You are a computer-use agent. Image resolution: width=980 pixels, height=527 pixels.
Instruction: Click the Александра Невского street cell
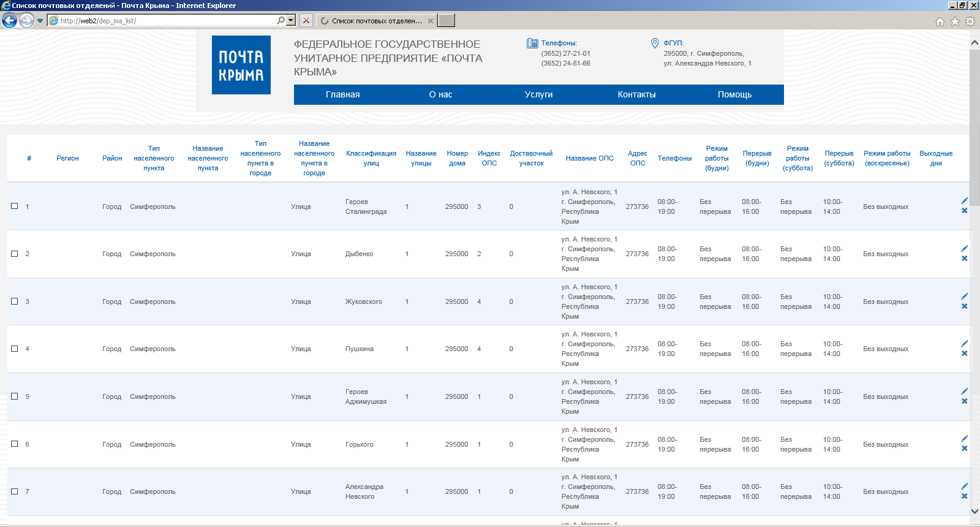pos(364,491)
